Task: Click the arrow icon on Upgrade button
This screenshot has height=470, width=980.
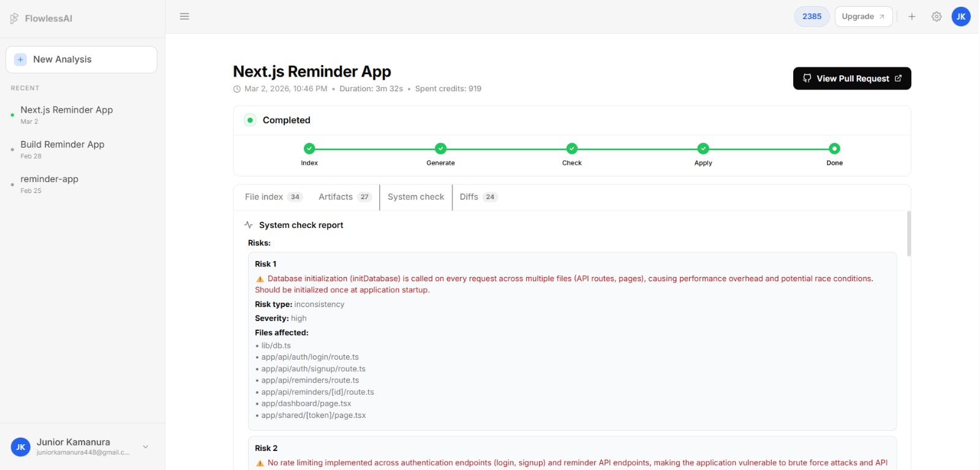Action: tap(882, 17)
